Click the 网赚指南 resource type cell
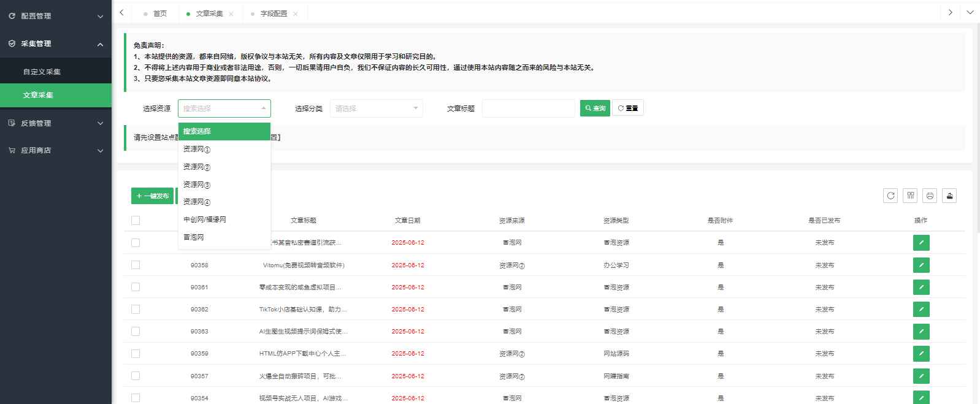 pos(616,376)
